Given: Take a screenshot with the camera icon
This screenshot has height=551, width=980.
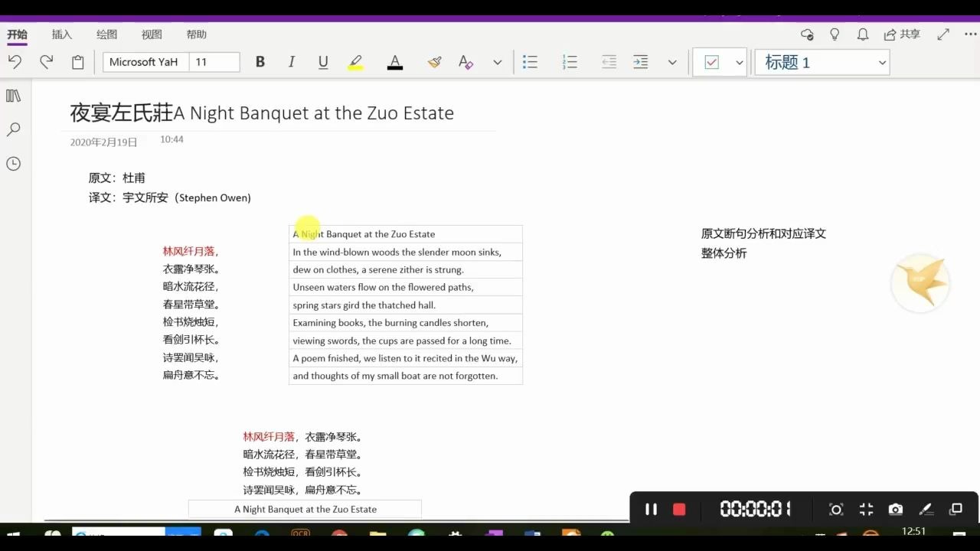Looking at the screenshot, I should pos(895,510).
